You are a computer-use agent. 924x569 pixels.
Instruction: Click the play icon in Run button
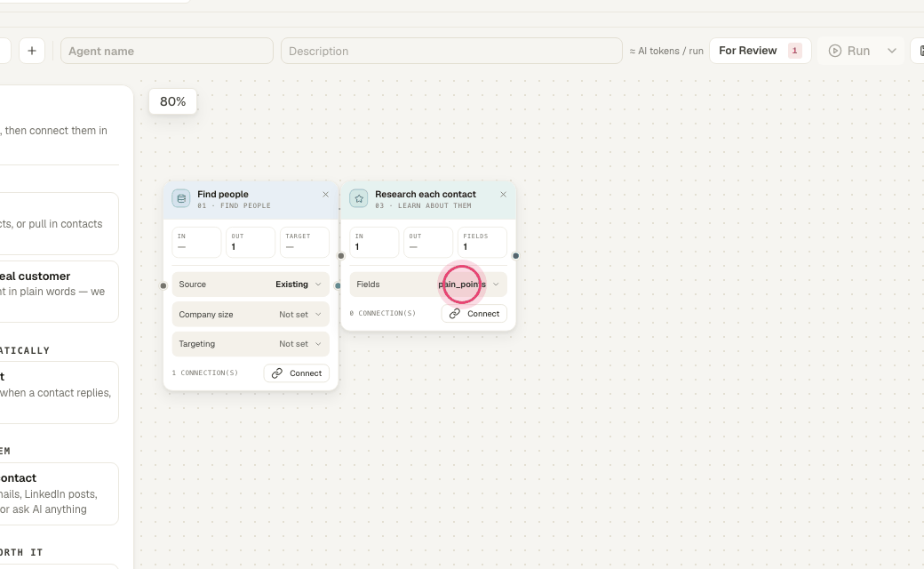pyautogui.click(x=835, y=51)
